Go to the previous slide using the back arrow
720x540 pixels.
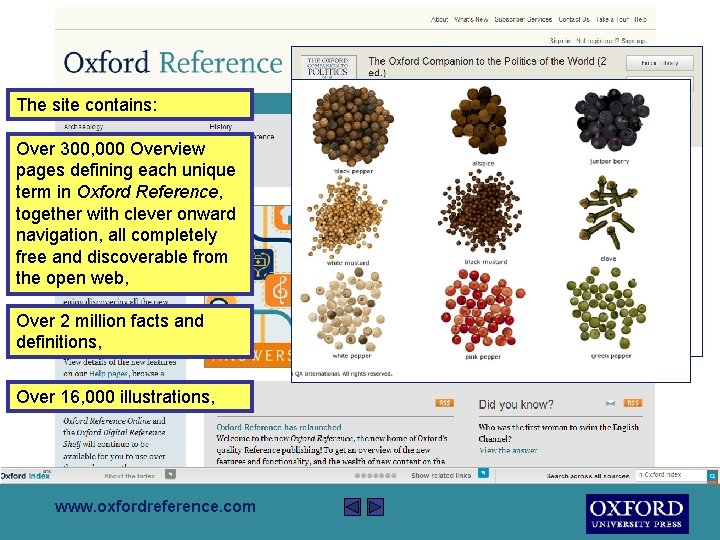click(x=352, y=507)
